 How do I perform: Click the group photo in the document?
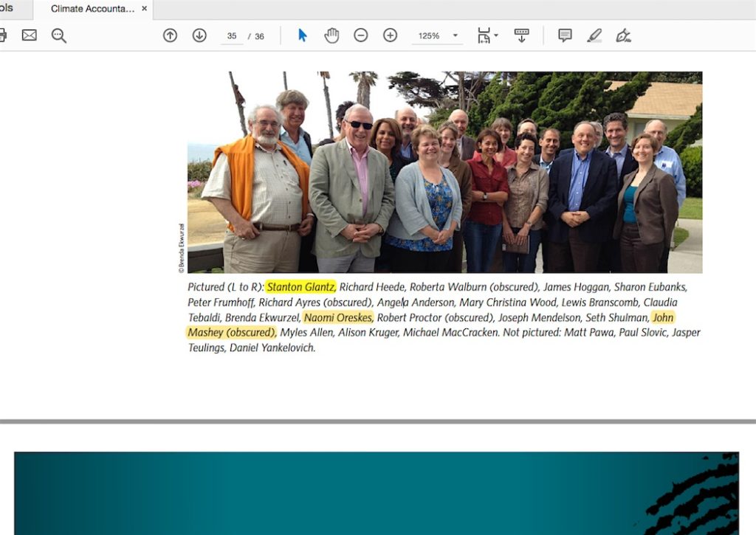pos(444,172)
